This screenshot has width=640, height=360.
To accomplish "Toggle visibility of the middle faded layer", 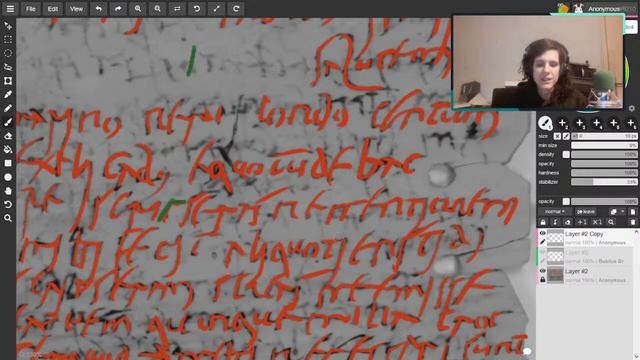I will pos(542,252).
